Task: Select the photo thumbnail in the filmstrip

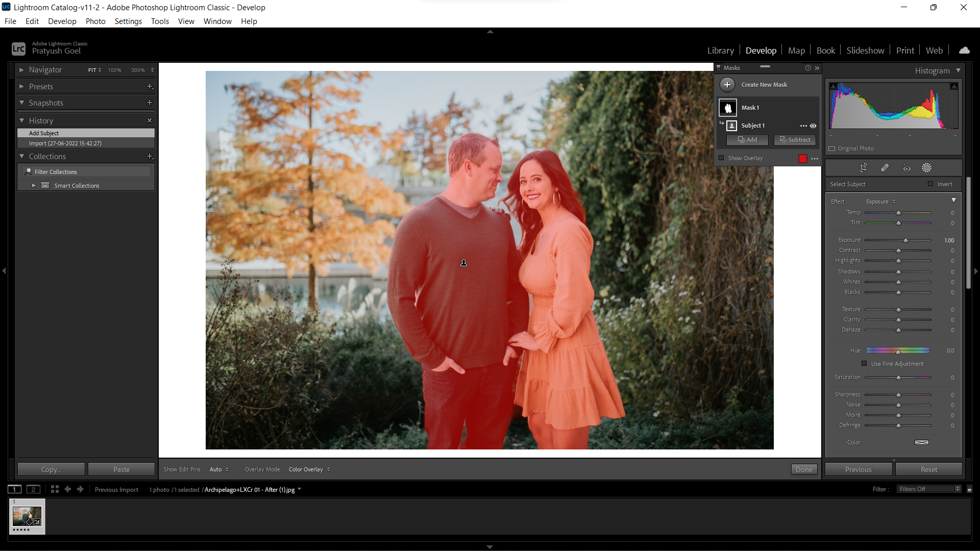Action: click(x=27, y=516)
